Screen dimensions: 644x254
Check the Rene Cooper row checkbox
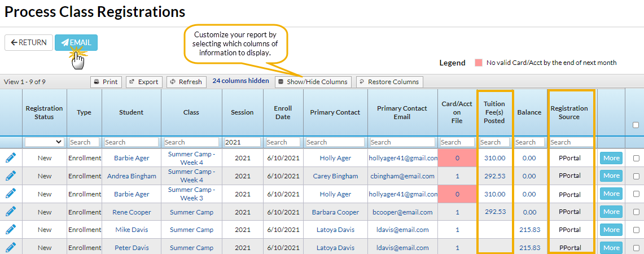636,212
